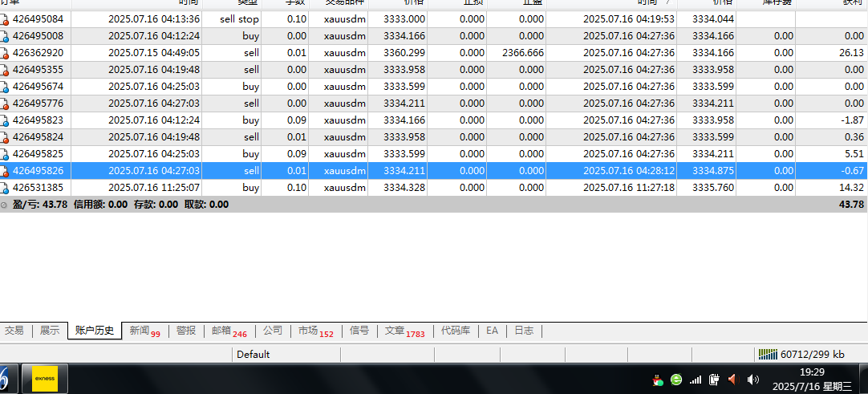Click the order icon beside 426495825
Screen dimensions: 868x394
pos(5,154)
